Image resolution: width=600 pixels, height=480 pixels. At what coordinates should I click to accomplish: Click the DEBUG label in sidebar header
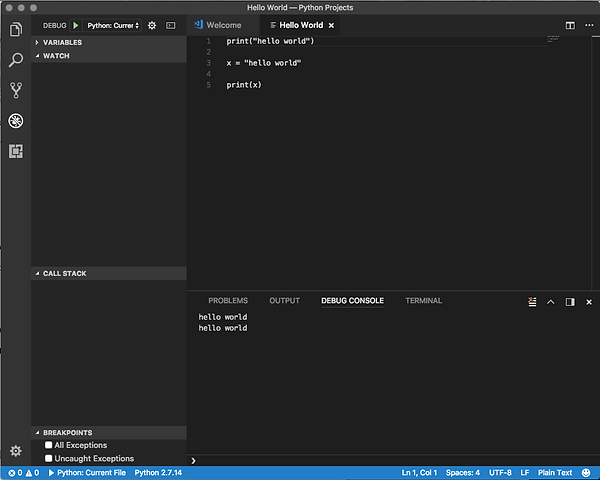tap(54, 26)
